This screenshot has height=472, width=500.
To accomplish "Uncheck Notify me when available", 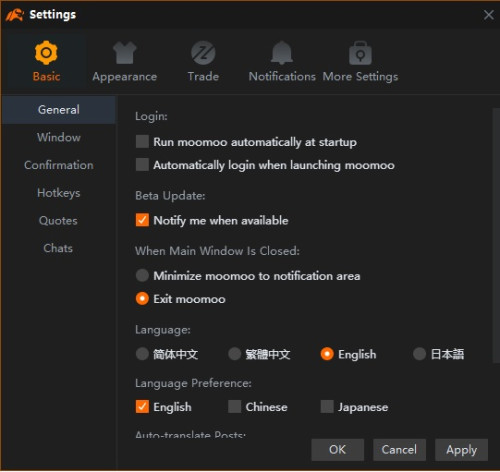I will [x=142, y=220].
